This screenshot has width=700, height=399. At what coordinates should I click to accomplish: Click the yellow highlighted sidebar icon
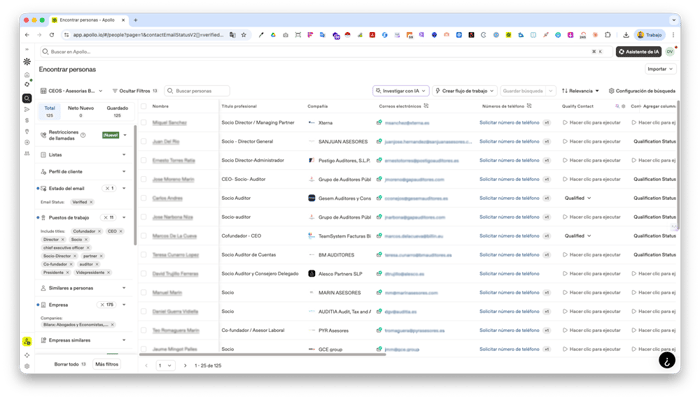pos(27,341)
